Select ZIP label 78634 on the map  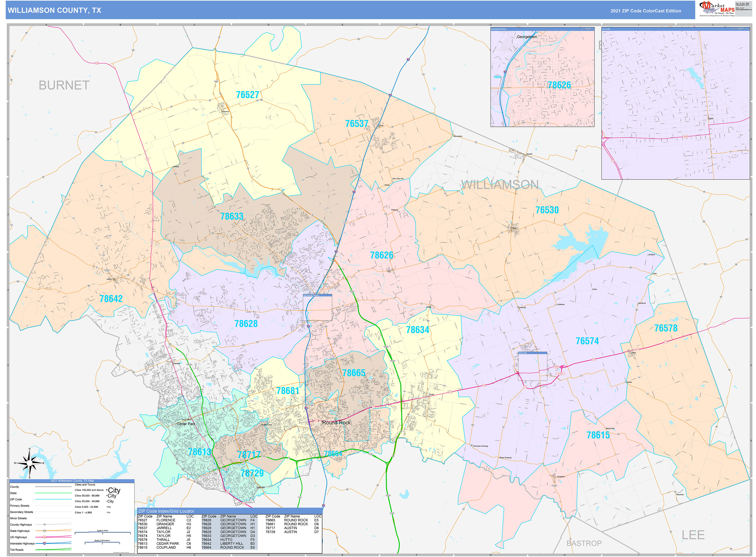[x=418, y=330]
